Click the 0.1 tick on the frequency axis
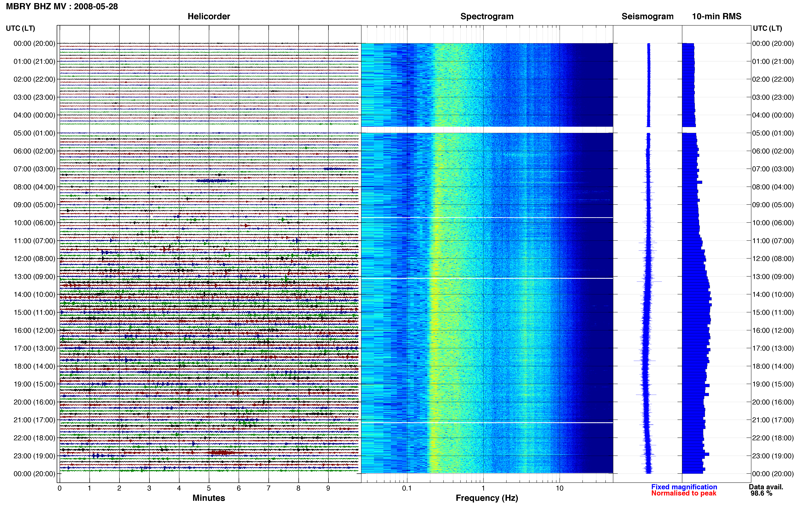The width and height of the screenshot is (812, 508). point(407,488)
